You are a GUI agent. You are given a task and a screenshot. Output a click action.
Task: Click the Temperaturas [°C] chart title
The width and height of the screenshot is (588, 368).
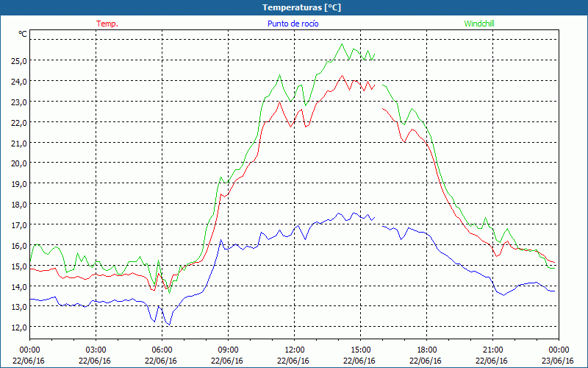[x=301, y=7]
